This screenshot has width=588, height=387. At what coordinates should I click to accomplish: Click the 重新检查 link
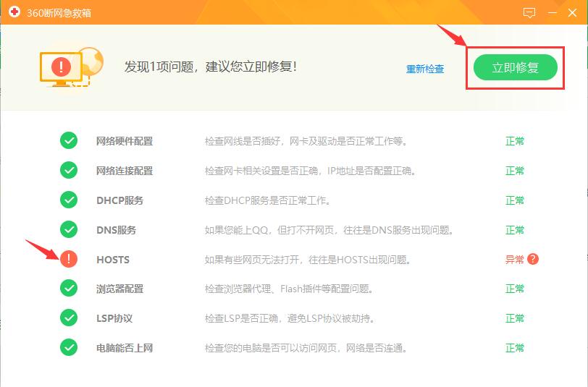pyautogui.click(x=425, y=69)
